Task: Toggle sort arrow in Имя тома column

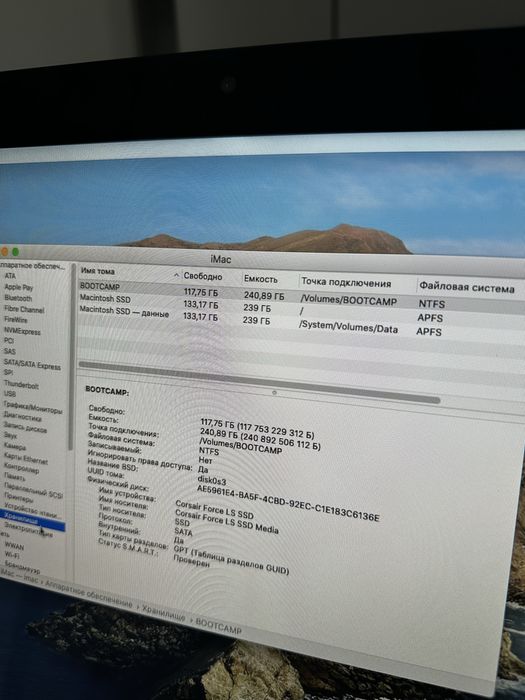Action: [176, 275]
